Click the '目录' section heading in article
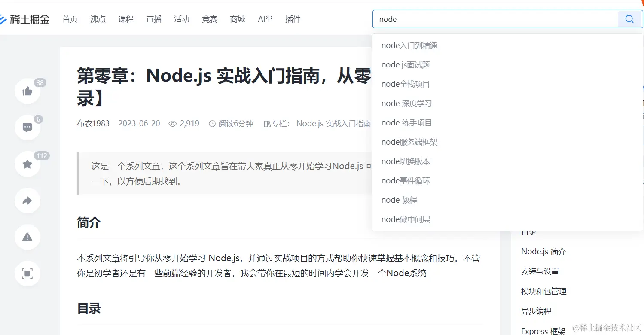The height and width of the screenshot is (335, 644). tap(89, 308)
